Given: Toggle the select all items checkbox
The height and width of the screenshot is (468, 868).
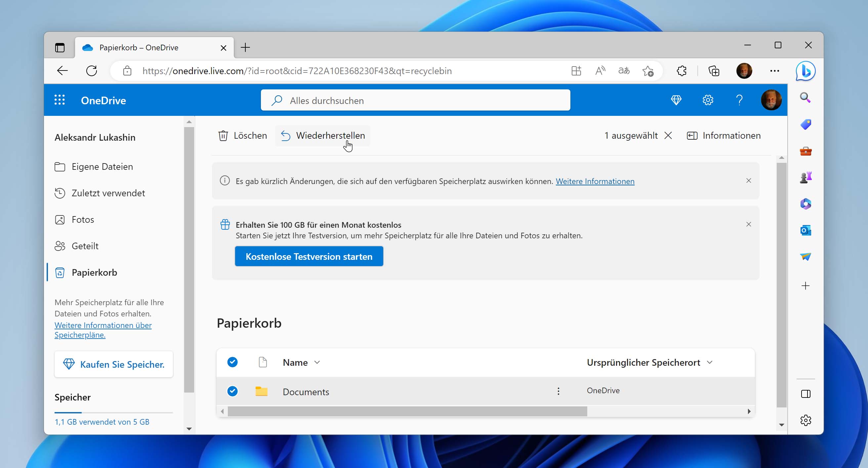Looking at the screenshot, I should [x=232, y=362].
